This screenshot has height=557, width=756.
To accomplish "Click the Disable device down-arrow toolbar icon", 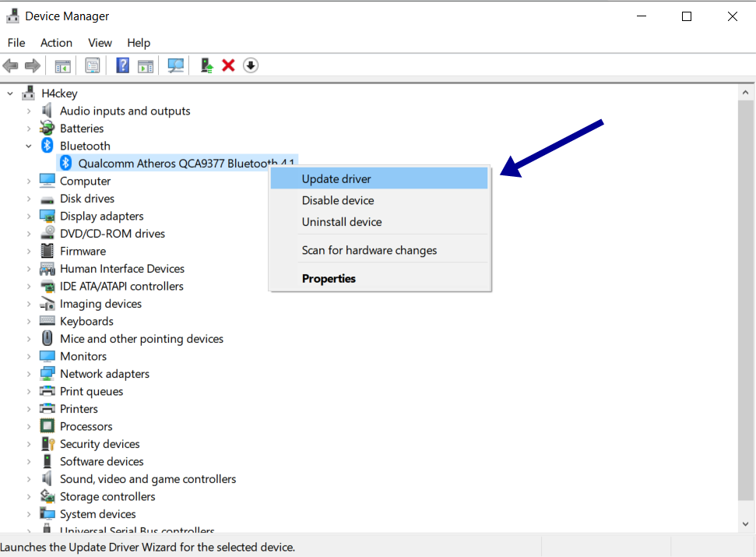I will point(250,65).
